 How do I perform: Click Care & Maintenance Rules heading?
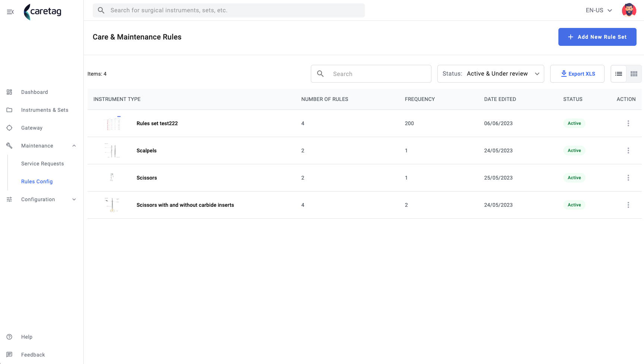(137, 37)
